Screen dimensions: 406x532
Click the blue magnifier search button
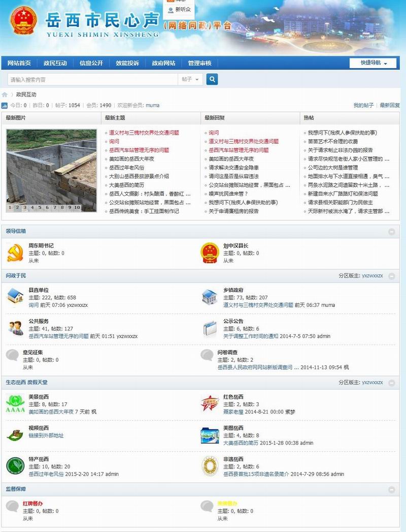coord(212,79)
